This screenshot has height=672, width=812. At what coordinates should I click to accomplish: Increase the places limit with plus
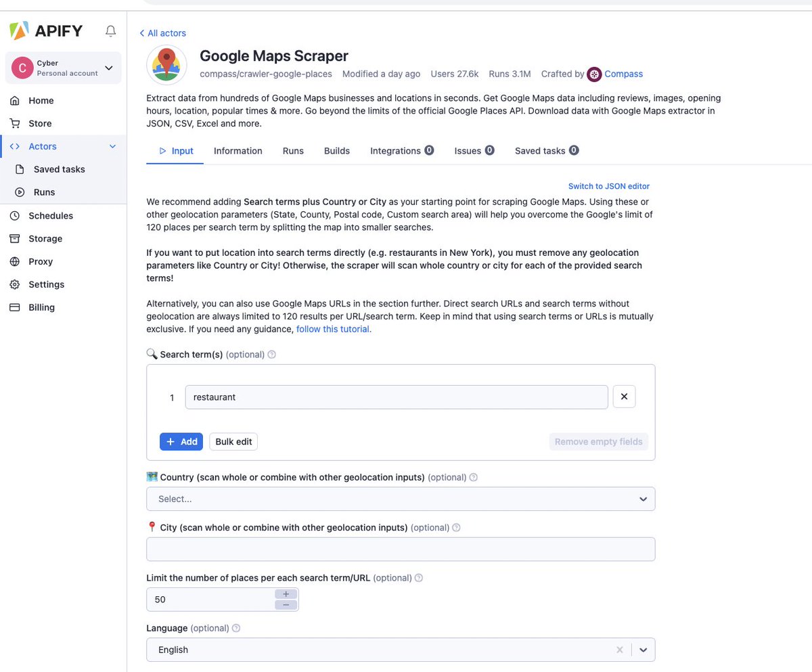click(286, 594)
